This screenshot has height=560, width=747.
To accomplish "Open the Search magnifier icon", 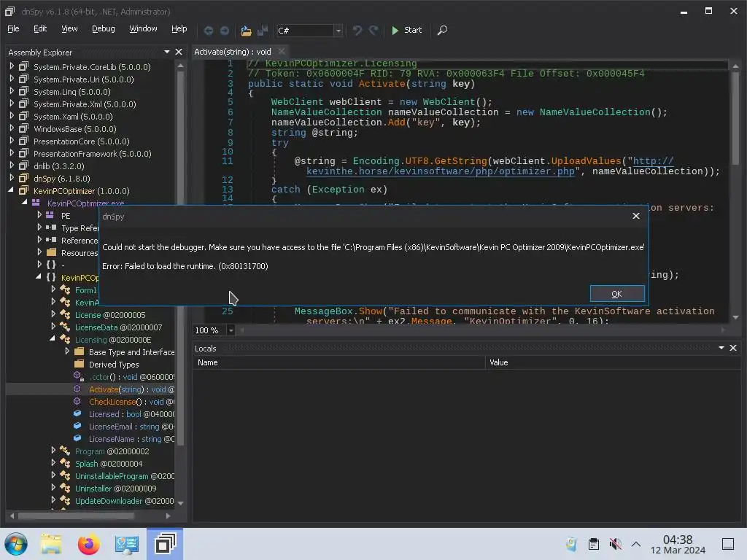I will tap(442, 31).
